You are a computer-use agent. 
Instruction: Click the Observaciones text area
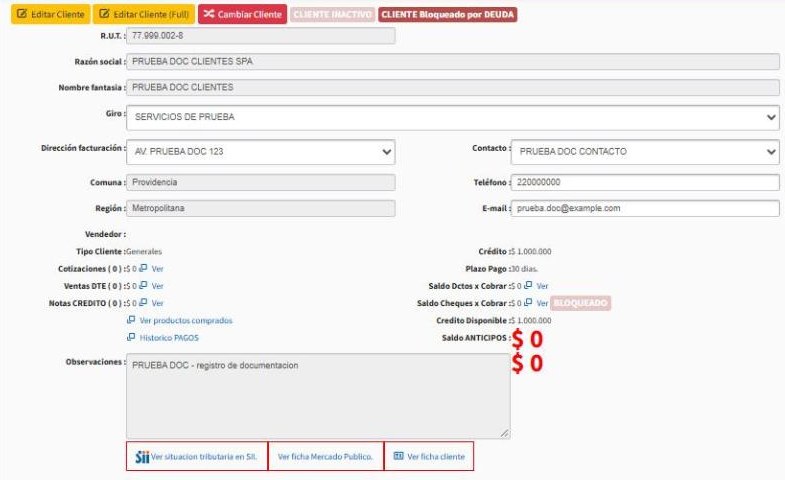318,396
